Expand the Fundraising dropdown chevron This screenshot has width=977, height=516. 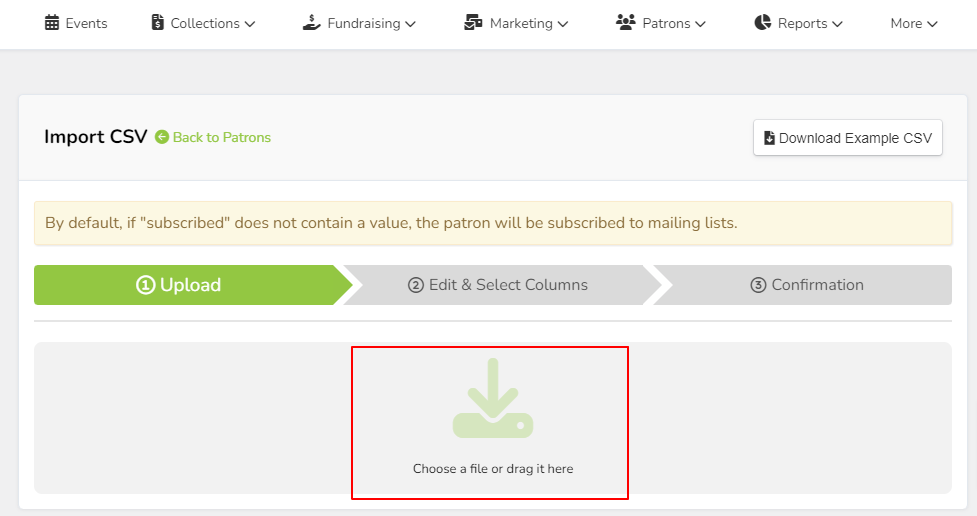(410, 24)
